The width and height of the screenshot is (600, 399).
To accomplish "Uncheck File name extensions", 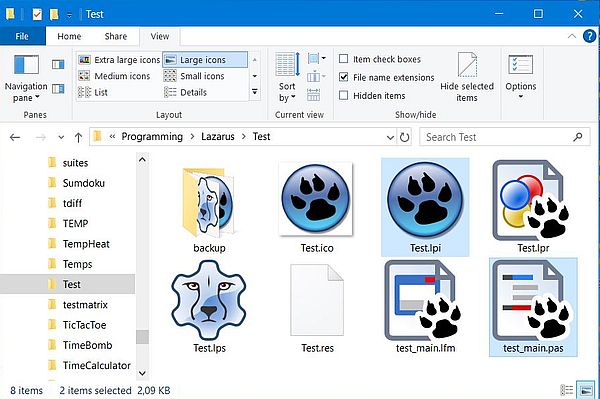I will (344, 77).
